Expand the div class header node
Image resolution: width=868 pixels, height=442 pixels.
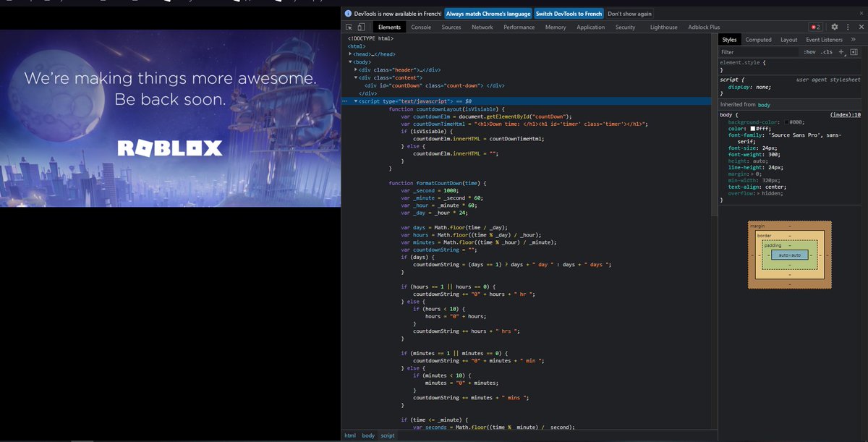tap(356, 69)
